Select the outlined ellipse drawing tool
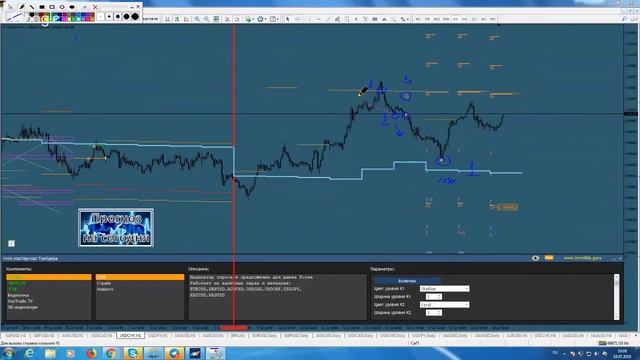640x360 pixels. coord(62,7)
